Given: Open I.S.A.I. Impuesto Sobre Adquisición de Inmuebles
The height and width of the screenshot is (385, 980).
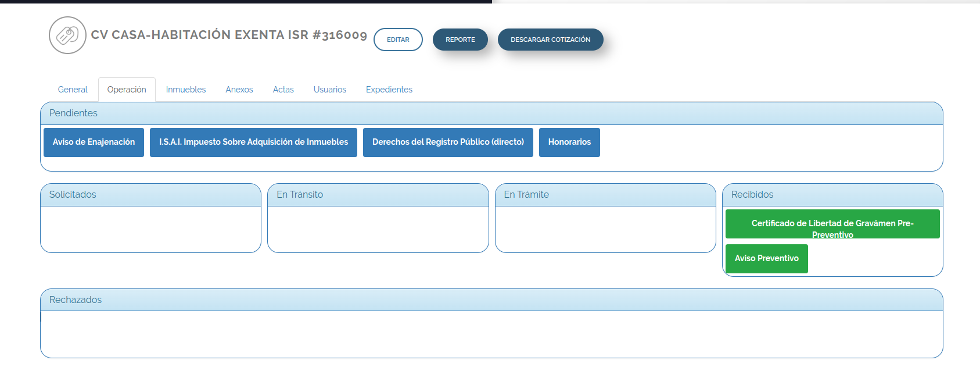Looking at the screenshot, I should point(253,142).
